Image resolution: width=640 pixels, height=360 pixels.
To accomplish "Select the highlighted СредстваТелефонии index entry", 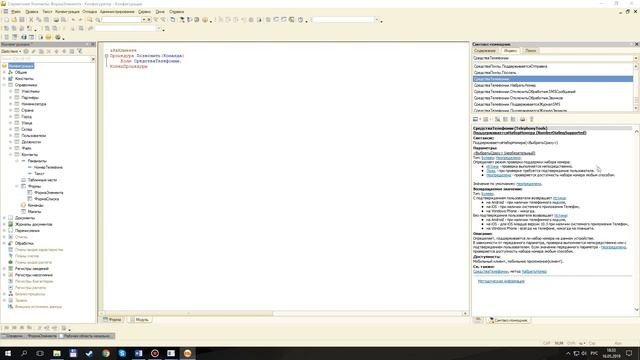I will coord(553,79).
